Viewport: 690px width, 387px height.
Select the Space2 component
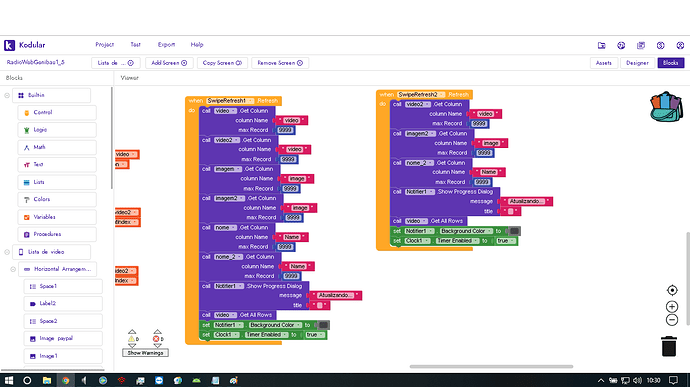63,321
